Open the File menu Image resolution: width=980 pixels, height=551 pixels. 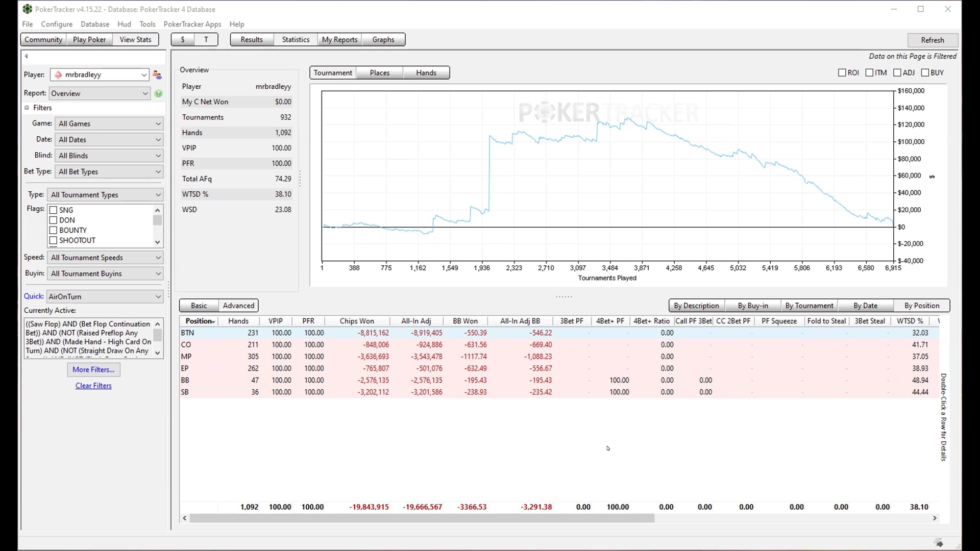(x=28, y=24)
